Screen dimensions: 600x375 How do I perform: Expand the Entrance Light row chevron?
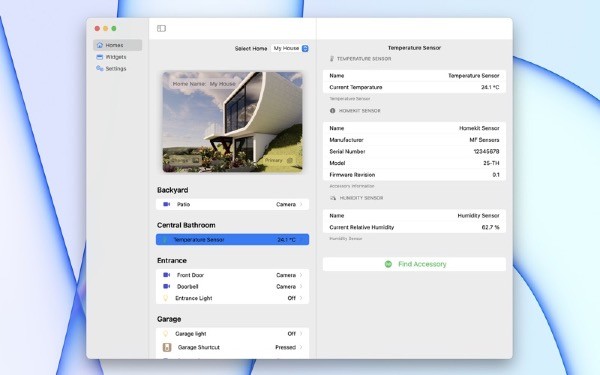(x=301, y=298)
